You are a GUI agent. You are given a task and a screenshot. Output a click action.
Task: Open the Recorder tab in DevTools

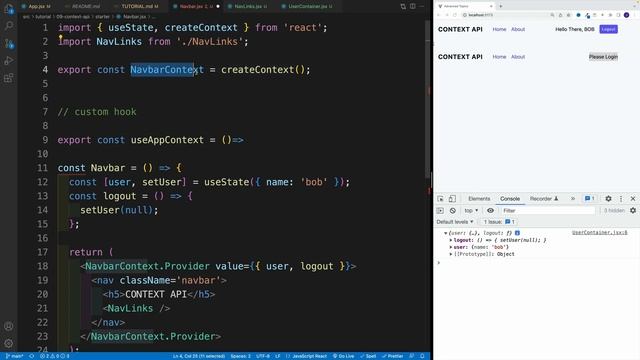pyautogui.click(x=544, y=199)
